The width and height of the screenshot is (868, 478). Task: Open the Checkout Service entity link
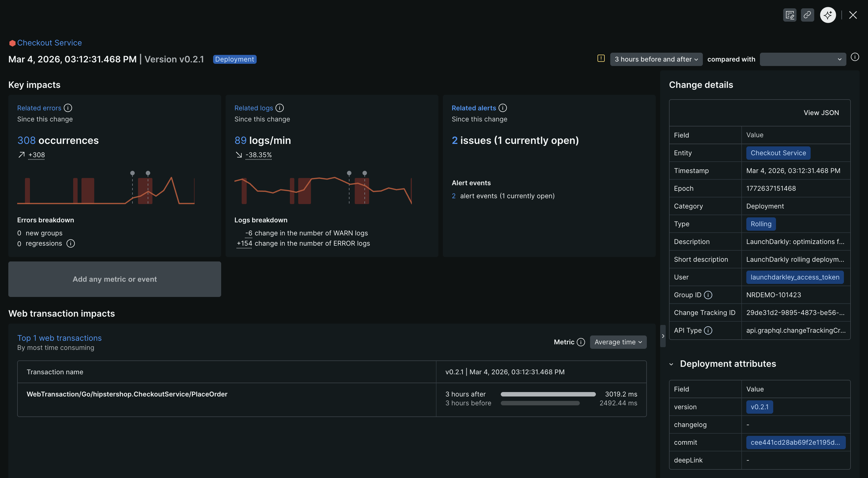pyautogui.click(x=49, y=43)
